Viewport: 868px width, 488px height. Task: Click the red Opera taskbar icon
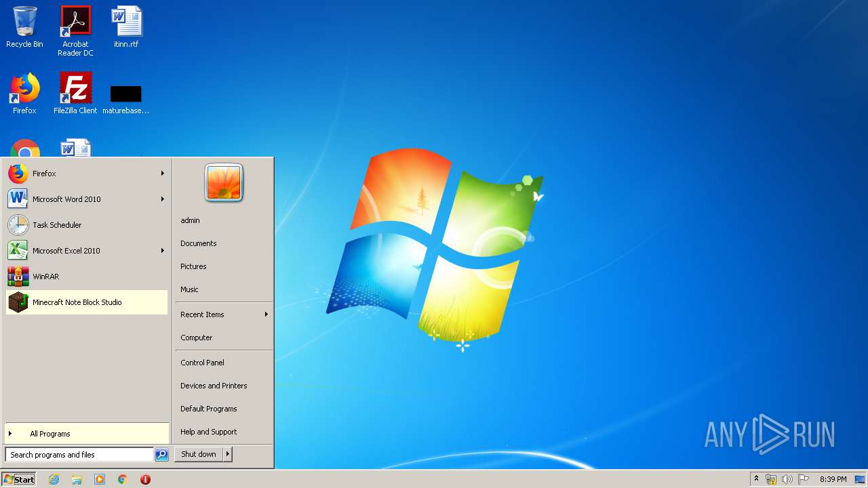pyautogui.click(x=145, y=479)
